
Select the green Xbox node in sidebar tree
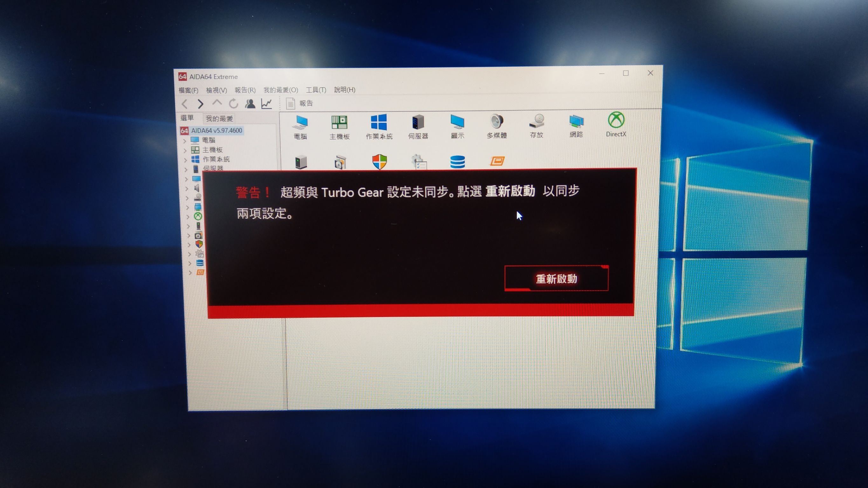click(x=198, y=216)
